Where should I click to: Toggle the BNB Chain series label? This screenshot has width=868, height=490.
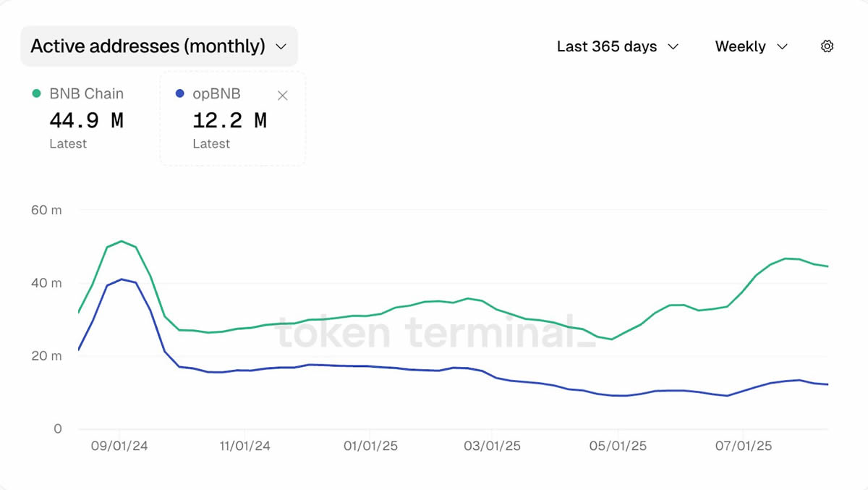pyautogui.click(x=86, y=93)
